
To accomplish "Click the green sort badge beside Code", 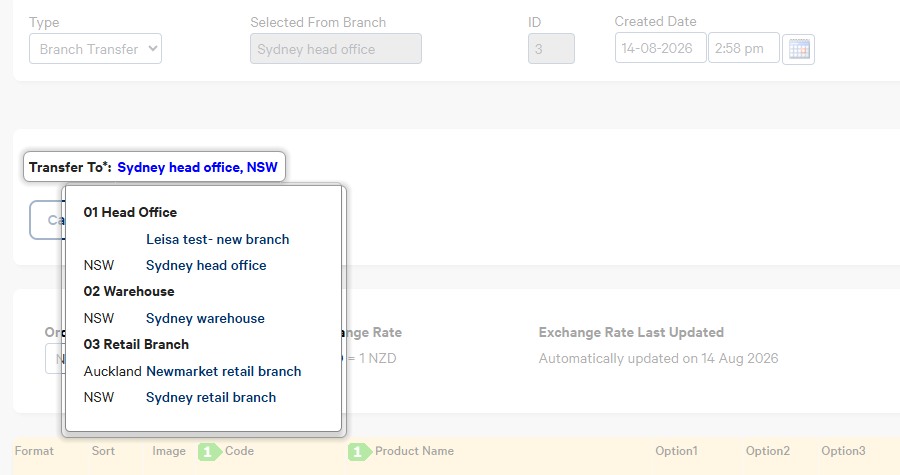I will tap(209, 452).
